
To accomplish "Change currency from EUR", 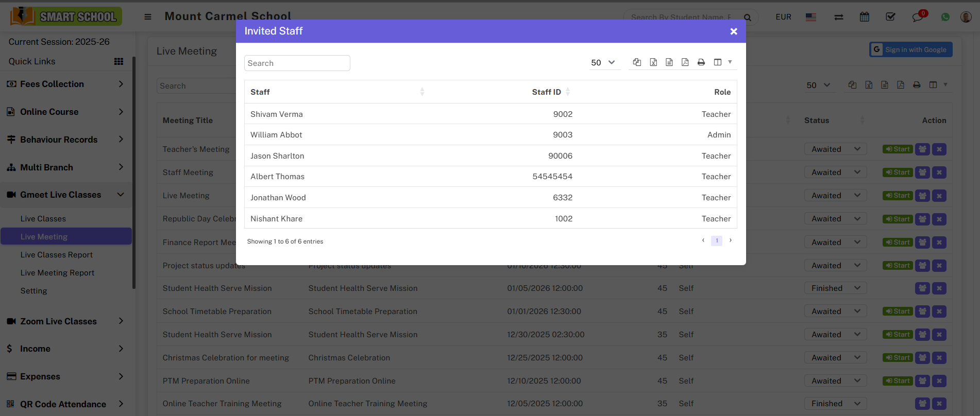I will (x=783, y=17).
